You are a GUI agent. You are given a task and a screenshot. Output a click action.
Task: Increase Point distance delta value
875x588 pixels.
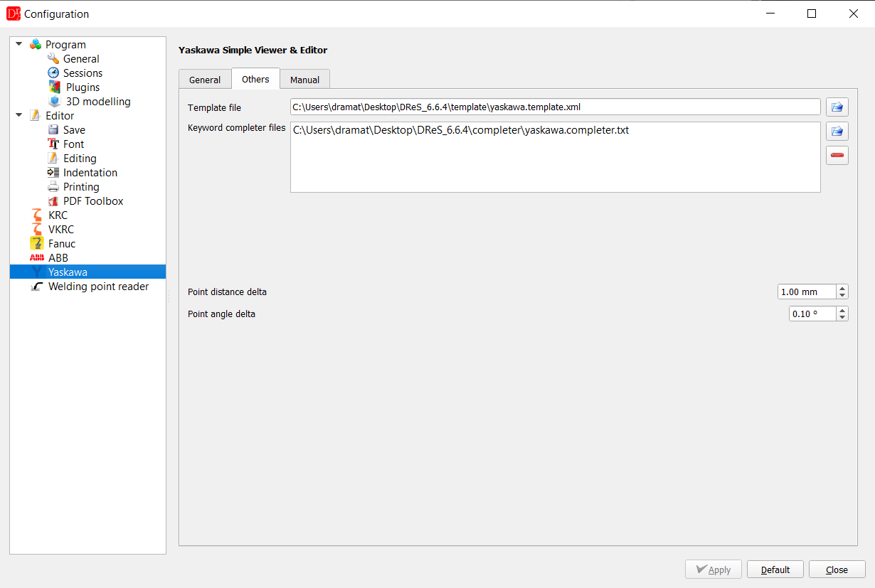(x=842, y=289)
